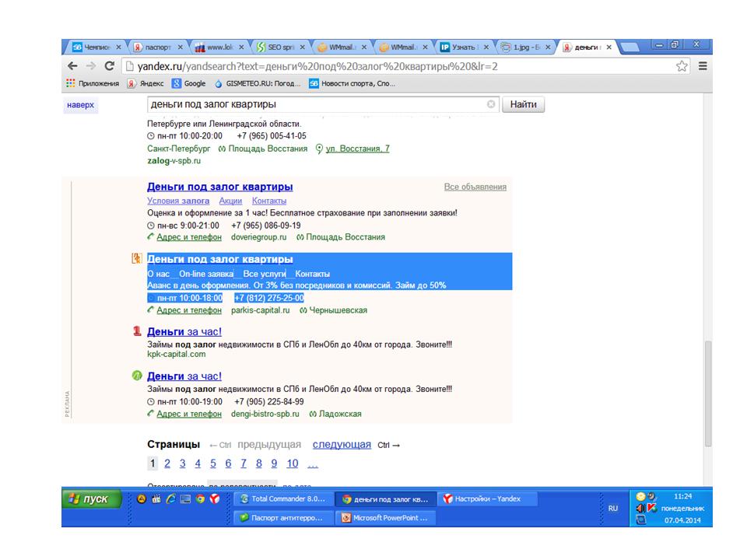This screenshot has height=560, width=747.
Task: Click the page's vertical scrollbar thumb
Action: click(x=708, y=394)
